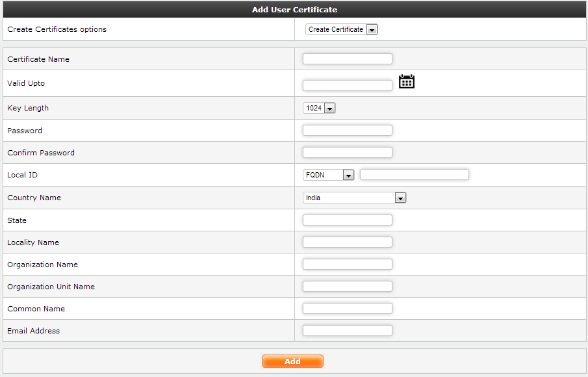Focus the State input field
Image resolution: width=588 pixels, height=377 pixels.
348,220
